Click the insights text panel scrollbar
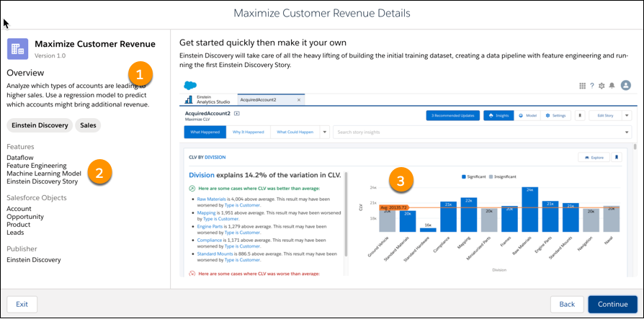 coord(346,213)
